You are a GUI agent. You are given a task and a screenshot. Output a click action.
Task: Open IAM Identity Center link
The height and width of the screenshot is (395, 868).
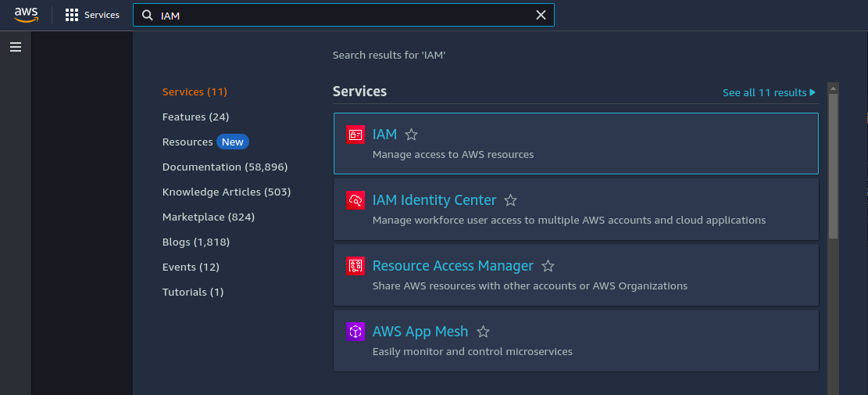coord(434,200)
